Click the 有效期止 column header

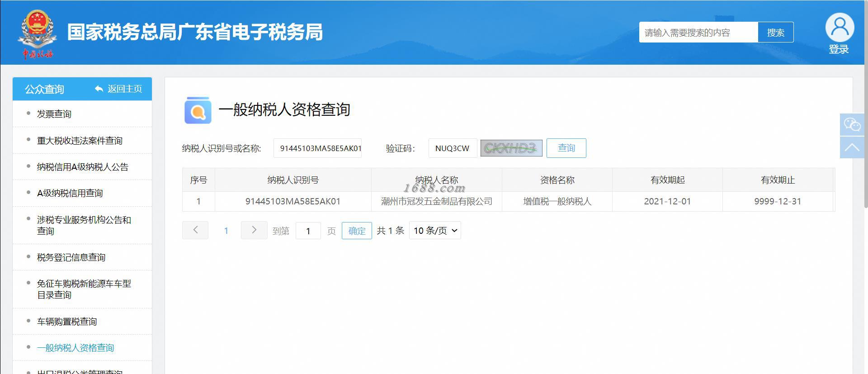(778, 180)
